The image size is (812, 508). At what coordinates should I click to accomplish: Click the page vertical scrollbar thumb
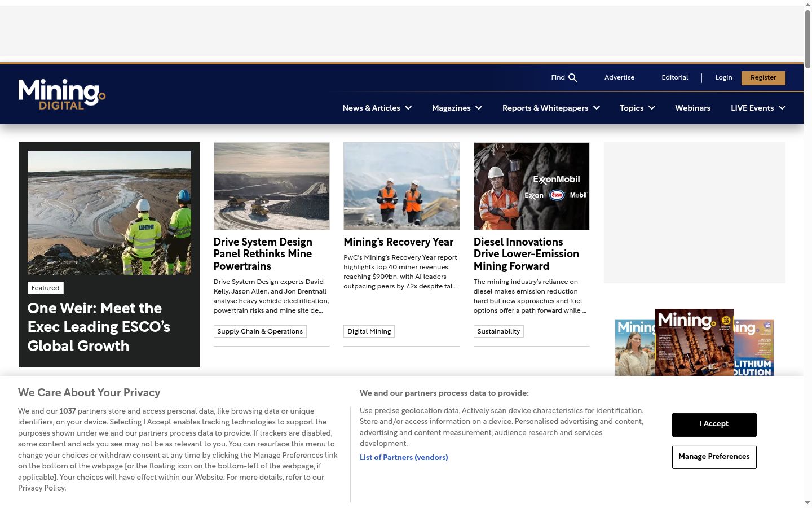click(807, 38)
